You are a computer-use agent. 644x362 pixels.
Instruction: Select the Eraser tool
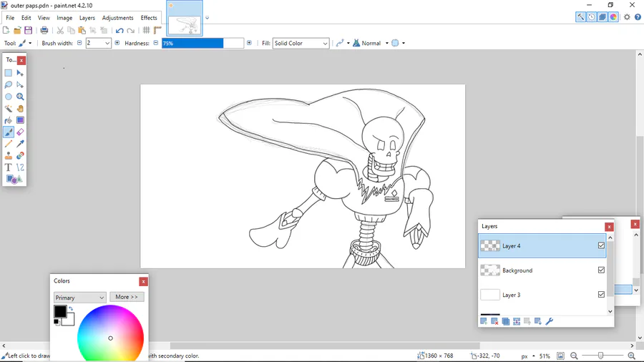click(x=20, y=132)
